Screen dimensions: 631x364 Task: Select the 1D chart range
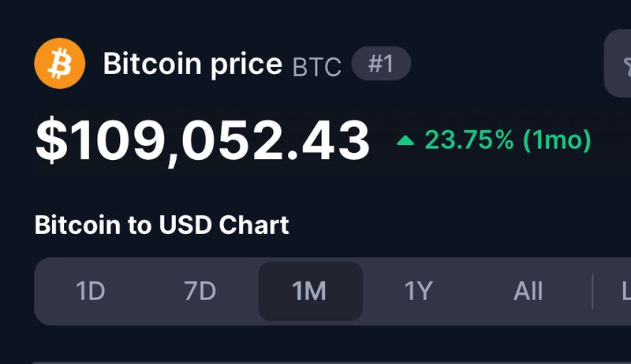pos(90,292)
